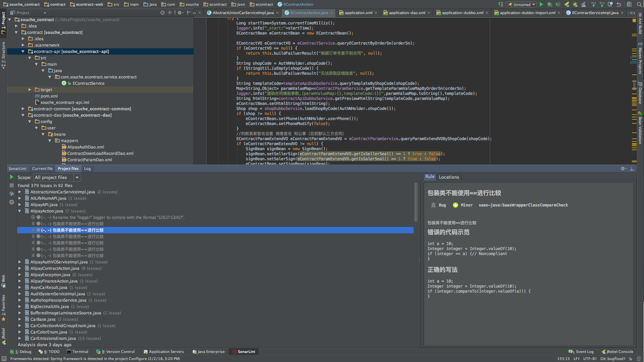Expand the target folder in project tree
Screen dimensions: 644x362
click(30, 90)
